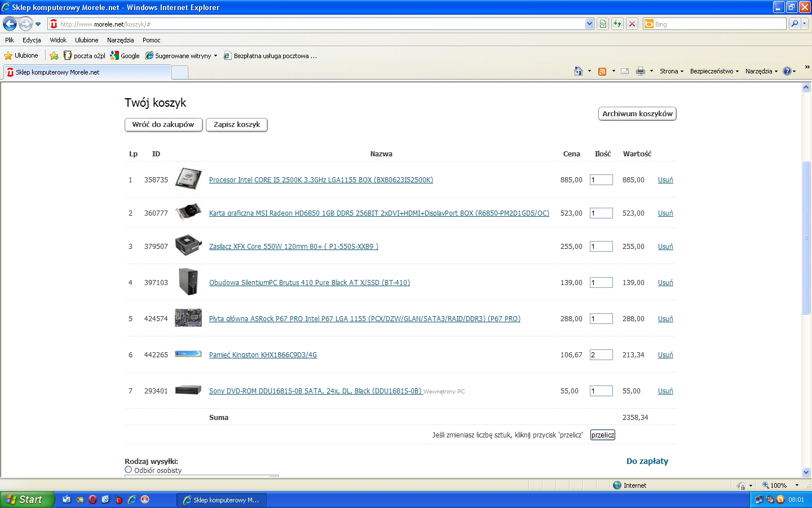Viewport: 812px width, 508px height.
Task: Open the Plik menu
Action: pos(10,40)
